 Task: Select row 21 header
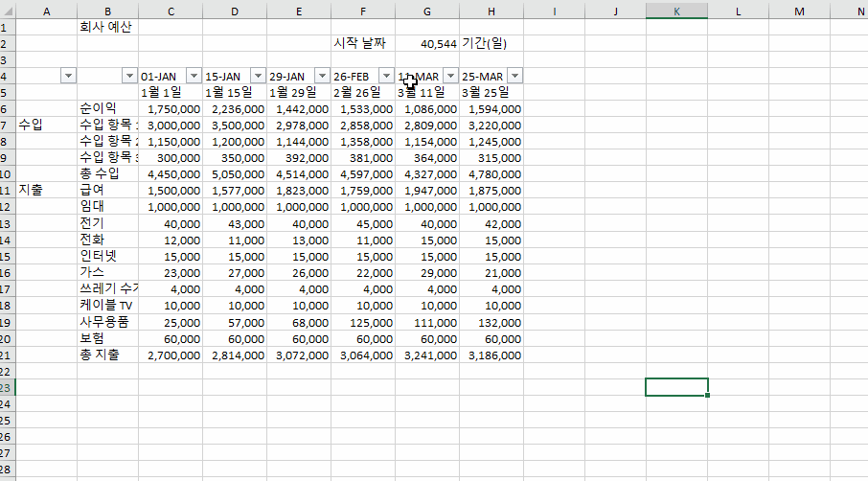pos(7,355)
